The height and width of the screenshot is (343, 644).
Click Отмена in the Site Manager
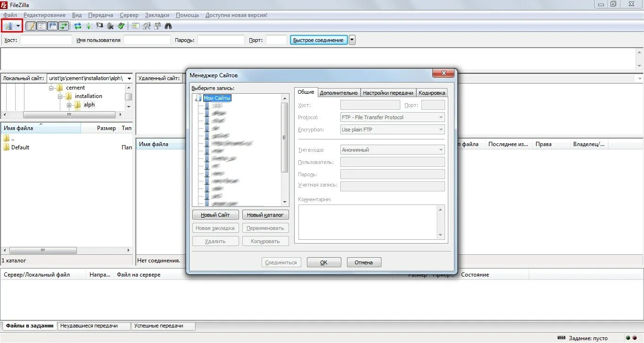point(364,262)
